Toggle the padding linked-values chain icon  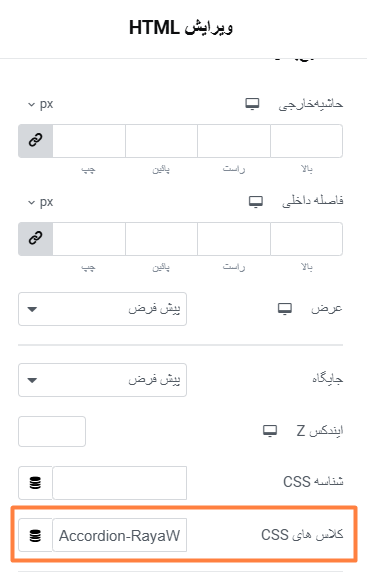[x=36, y=239]
